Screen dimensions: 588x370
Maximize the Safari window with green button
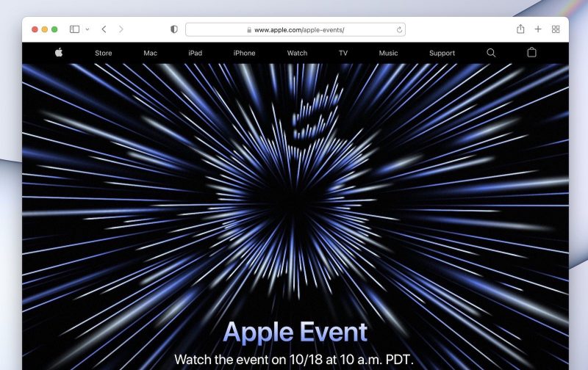pyautogui.click(x=54, y=29)
